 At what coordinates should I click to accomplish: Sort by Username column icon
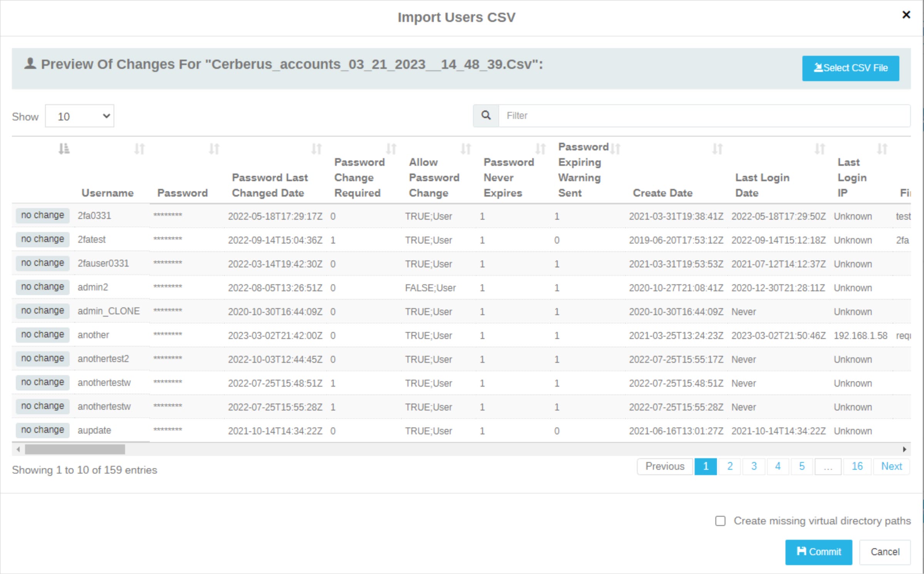tap(139, 149)
